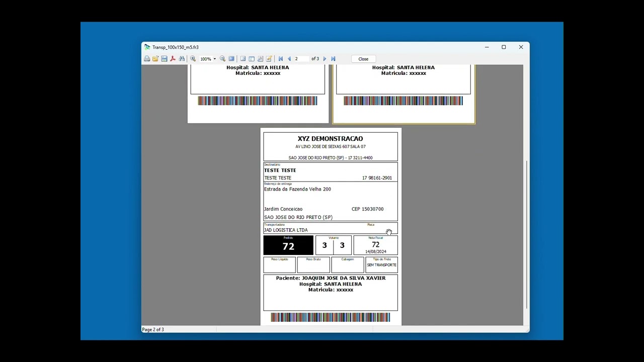Toggle full screen preview icon
The height and width of the screenshot is (362, 644).
point(231,59)
